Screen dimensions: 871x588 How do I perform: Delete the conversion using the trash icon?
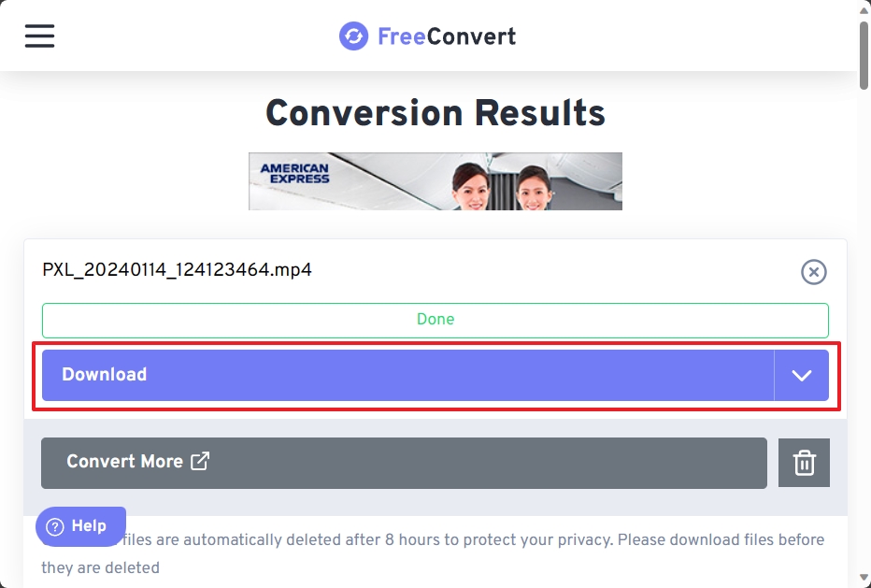(804, 463)
